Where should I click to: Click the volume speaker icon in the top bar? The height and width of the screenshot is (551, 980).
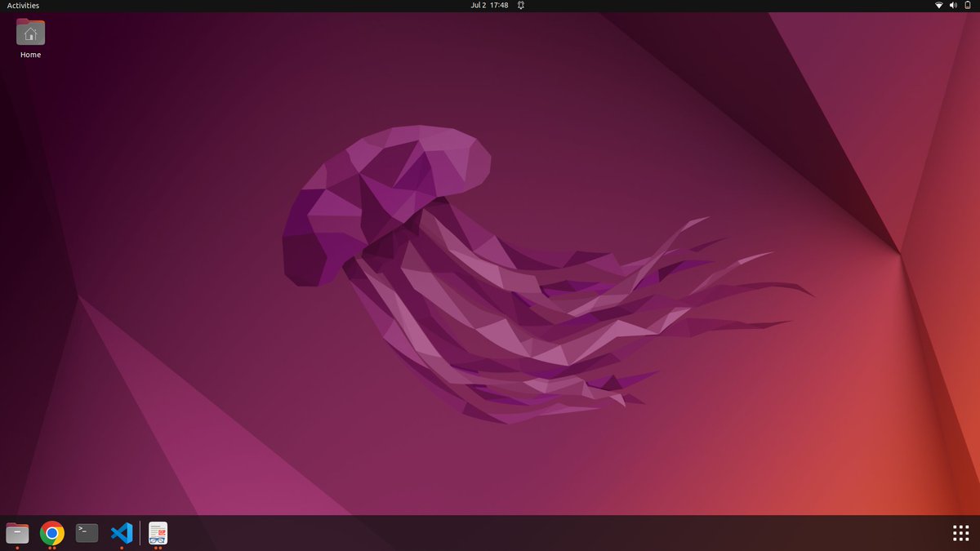953,6
